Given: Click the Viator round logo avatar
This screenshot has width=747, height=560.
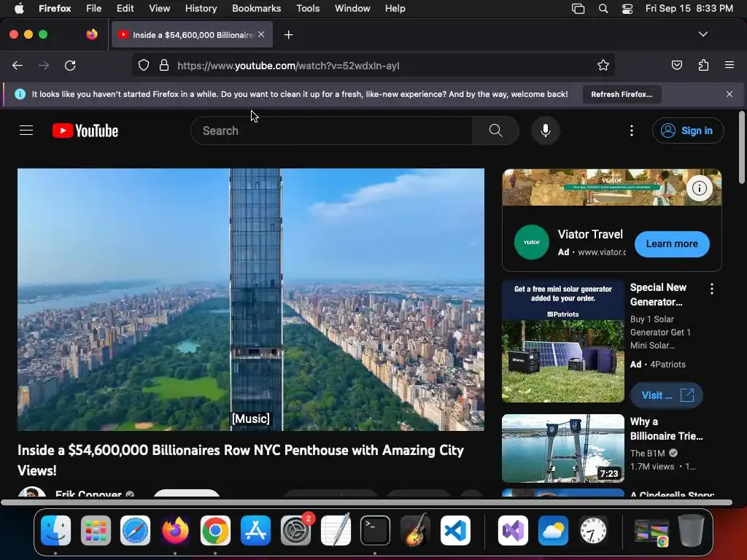Looking at the screenshot, I should point(532,242).
